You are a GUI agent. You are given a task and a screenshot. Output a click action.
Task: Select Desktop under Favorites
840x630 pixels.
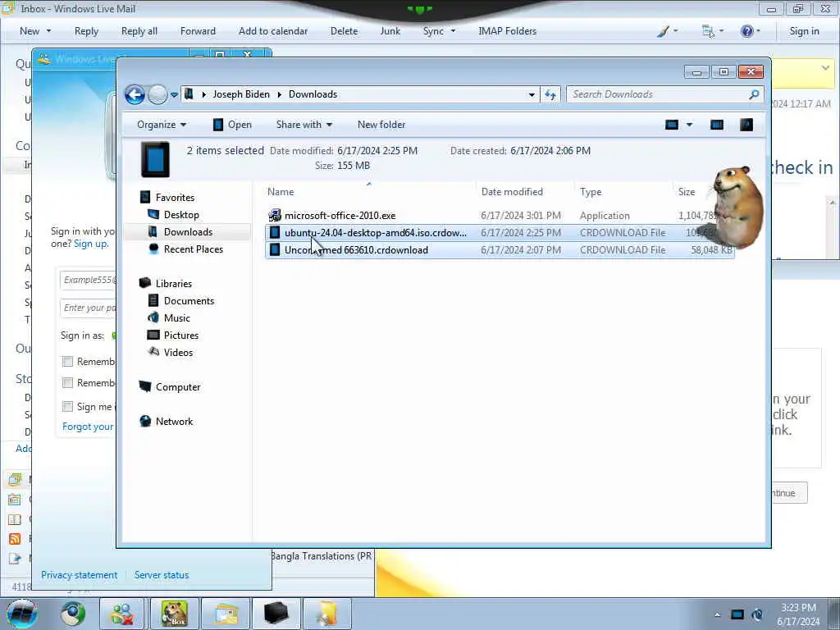coord(181,215)
